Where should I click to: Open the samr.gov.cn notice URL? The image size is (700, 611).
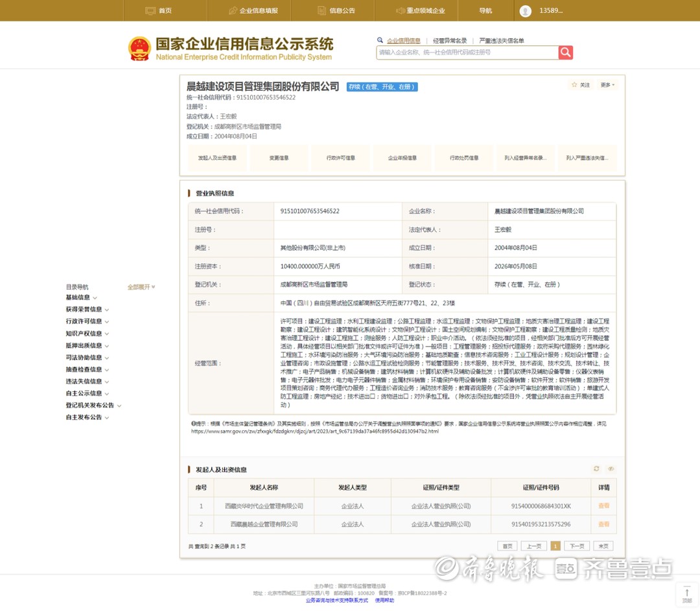click(x=315, y=431)
